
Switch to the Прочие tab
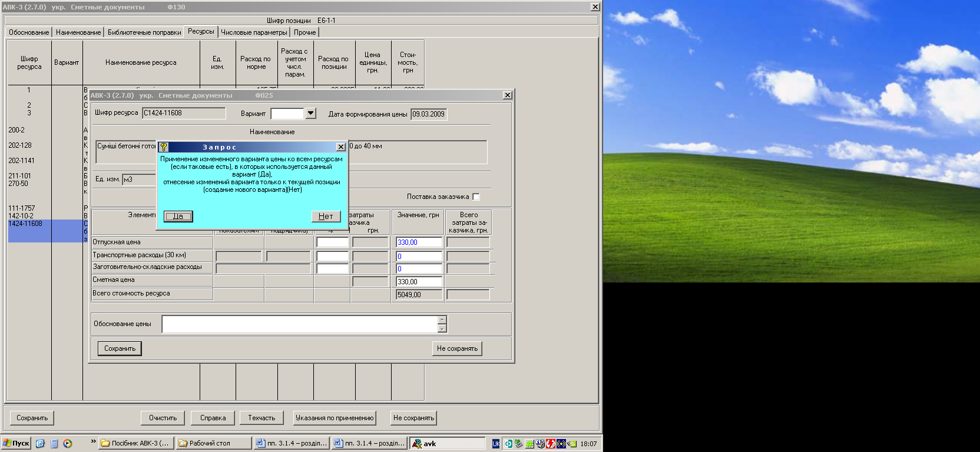click(x=305, y=32)
